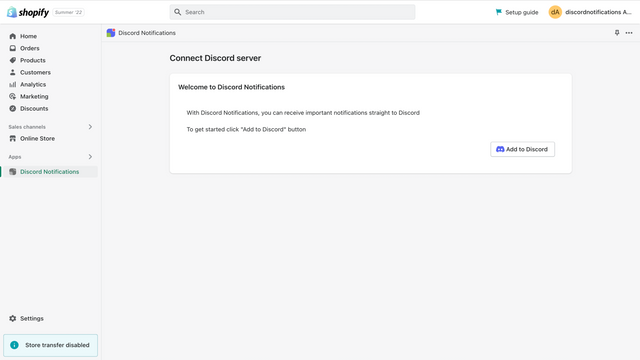Click the Marketing target icon
Image resolution: width=640 pixels, height=360 pixels.
pos(13,96)
